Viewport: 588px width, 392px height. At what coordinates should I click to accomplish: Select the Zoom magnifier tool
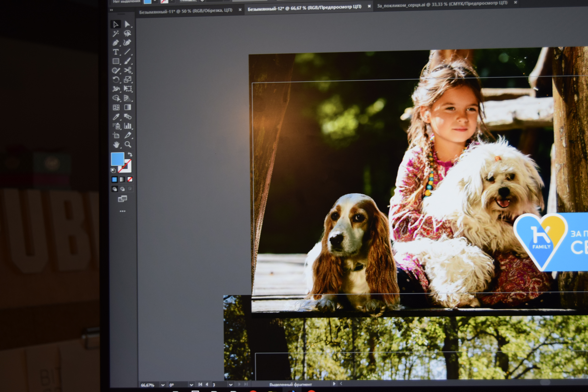tap(128, 144)
